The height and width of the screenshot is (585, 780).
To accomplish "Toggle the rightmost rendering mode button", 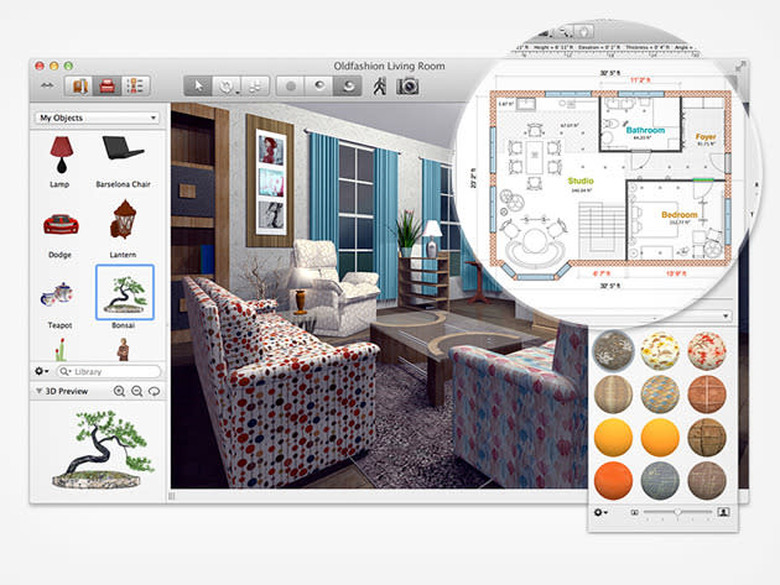I will click(348, 86).
